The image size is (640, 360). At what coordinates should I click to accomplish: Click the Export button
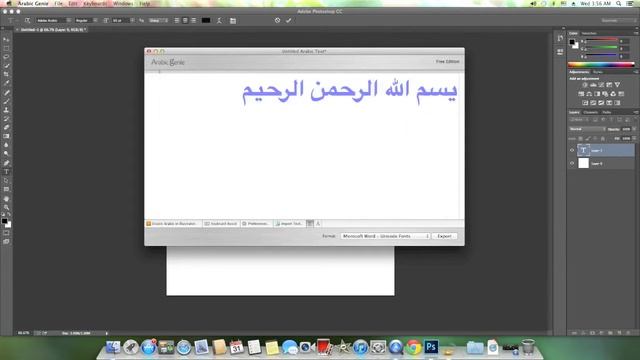[444, 236]
